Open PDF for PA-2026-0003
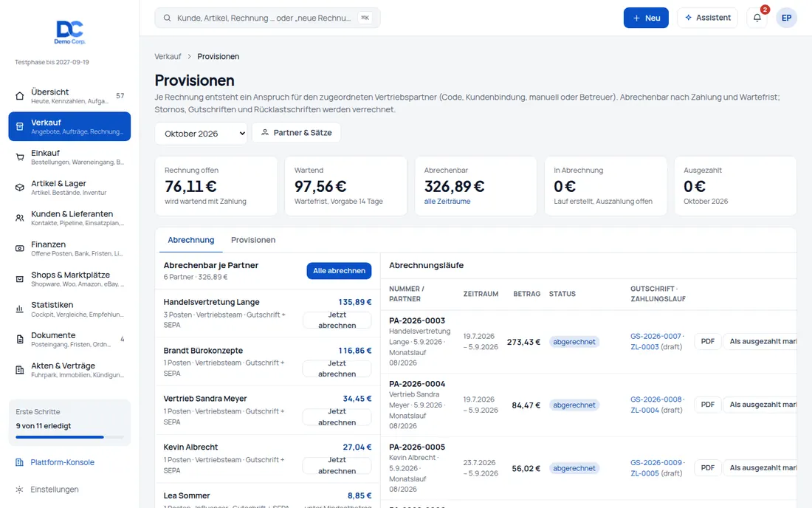Image resolution: width=812 pixels, height=508 pixels. tap(707, 341)
